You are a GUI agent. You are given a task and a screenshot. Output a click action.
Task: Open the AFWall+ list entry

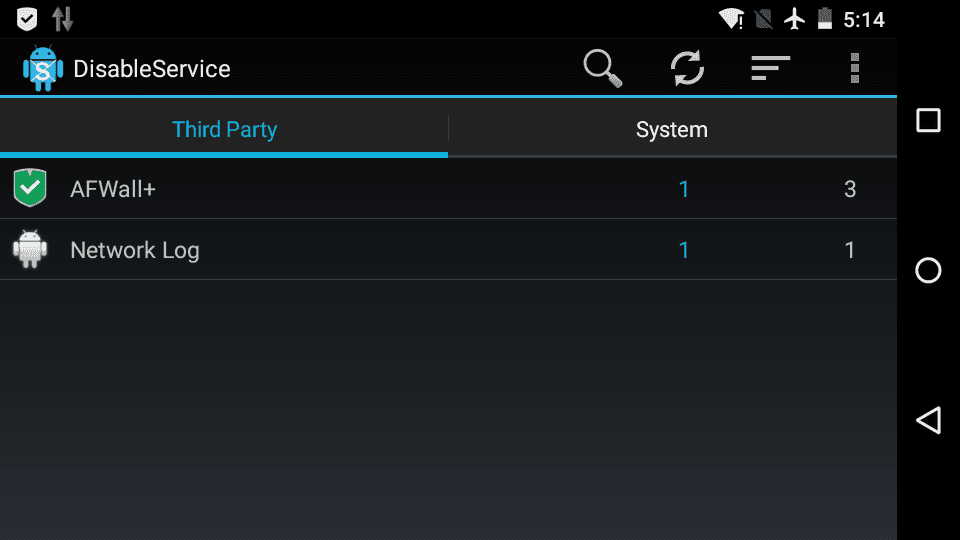(x=448, y=189)
